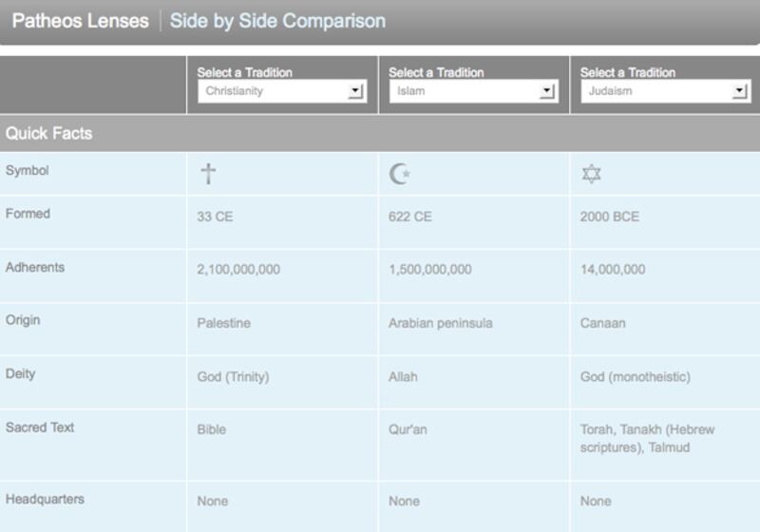
Task: Click the Islam crescent and star icon
Action: (x=399, y=174)
